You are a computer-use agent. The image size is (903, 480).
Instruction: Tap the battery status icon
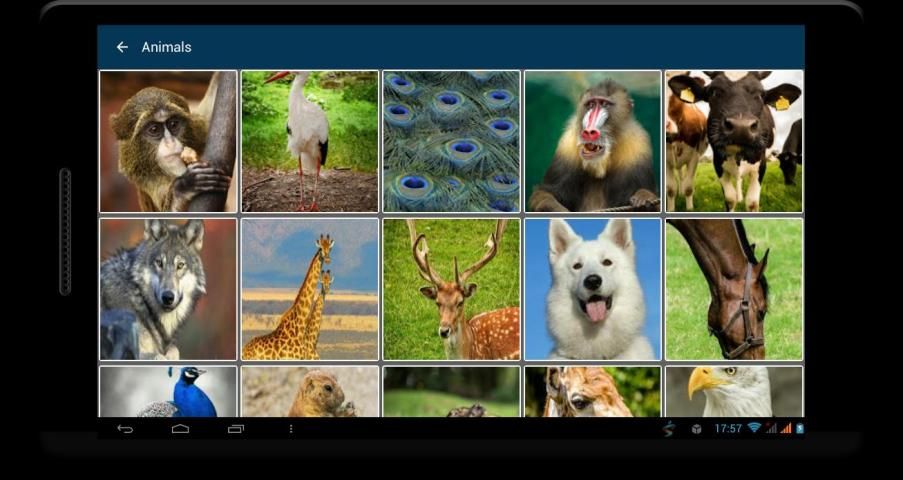tap(799, 428)
